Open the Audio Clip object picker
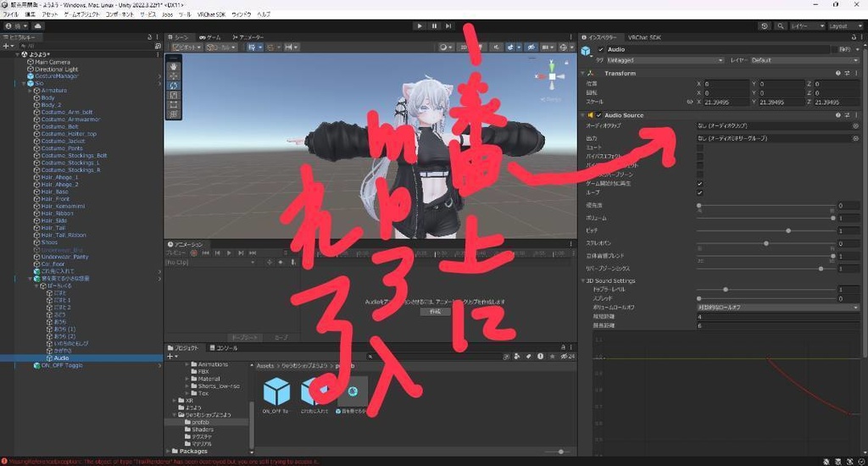The height and width of the screenshot is (466, 868). 855,126
